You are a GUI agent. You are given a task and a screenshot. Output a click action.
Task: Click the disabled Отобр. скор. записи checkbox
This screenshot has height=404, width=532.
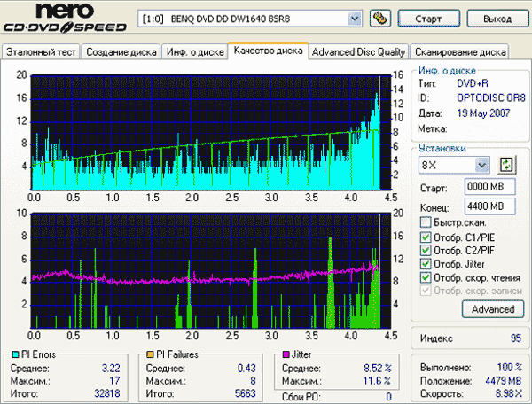tap(426, 291)
